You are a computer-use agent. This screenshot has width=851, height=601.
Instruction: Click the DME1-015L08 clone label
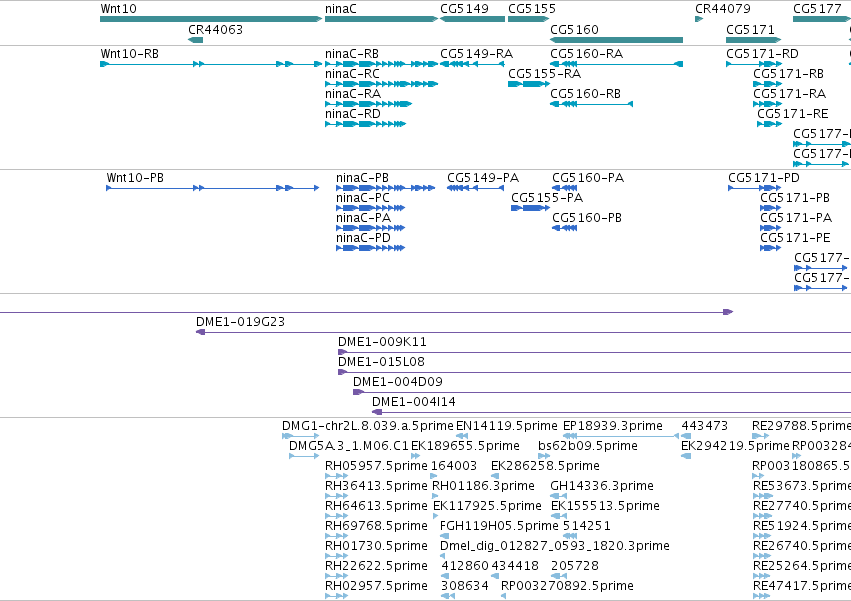coord(382,362)
